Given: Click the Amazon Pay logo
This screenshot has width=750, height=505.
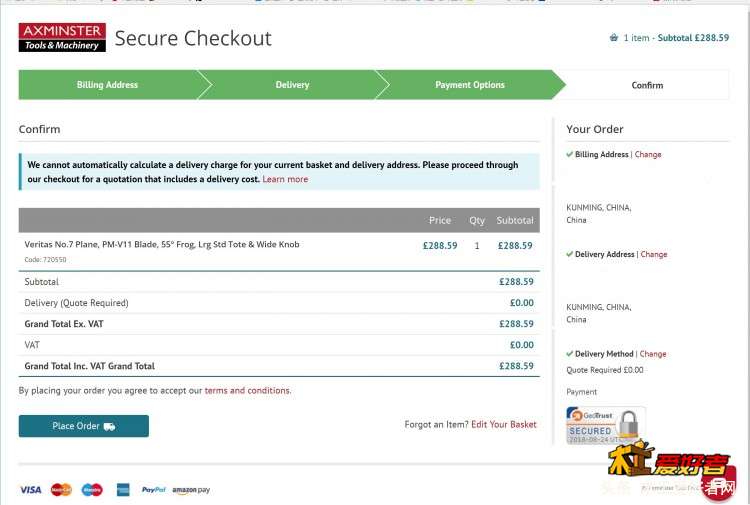Looking at the screenshot, I should pyautogui.click(x=191, y=490).
